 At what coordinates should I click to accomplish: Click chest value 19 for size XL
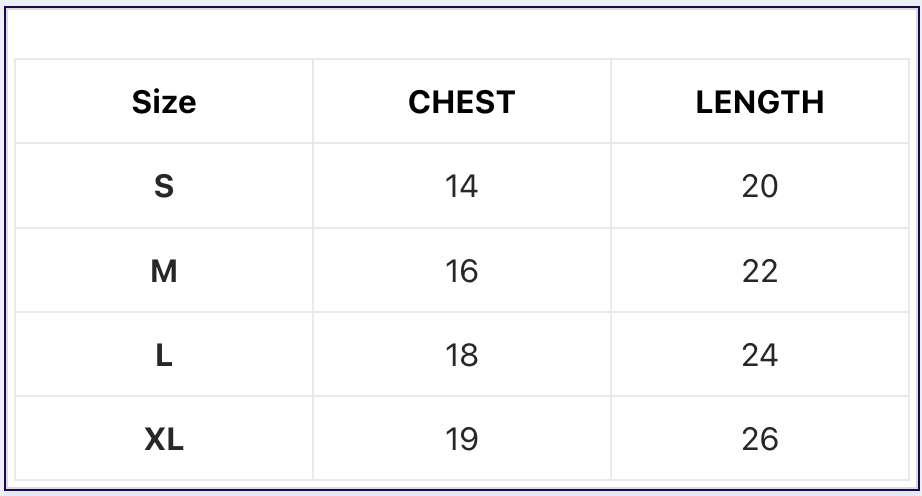(x=462, y=438)
